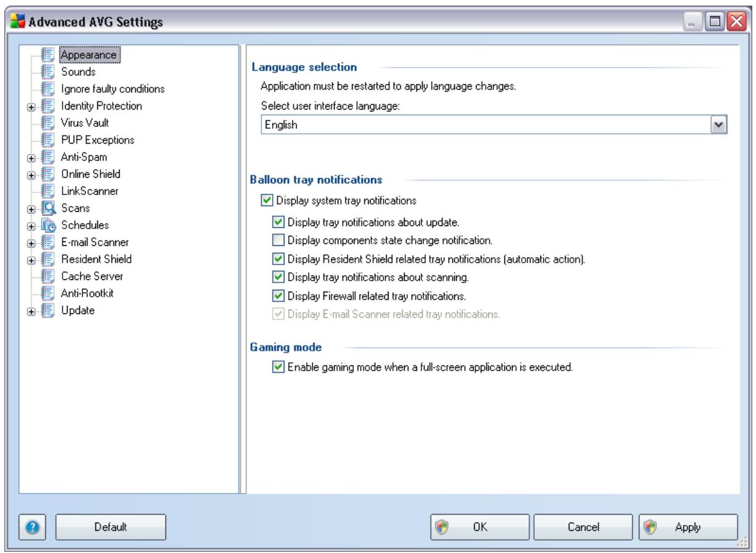Click the Cache Server node icon

pyautogui.click(x=49, y=276)
